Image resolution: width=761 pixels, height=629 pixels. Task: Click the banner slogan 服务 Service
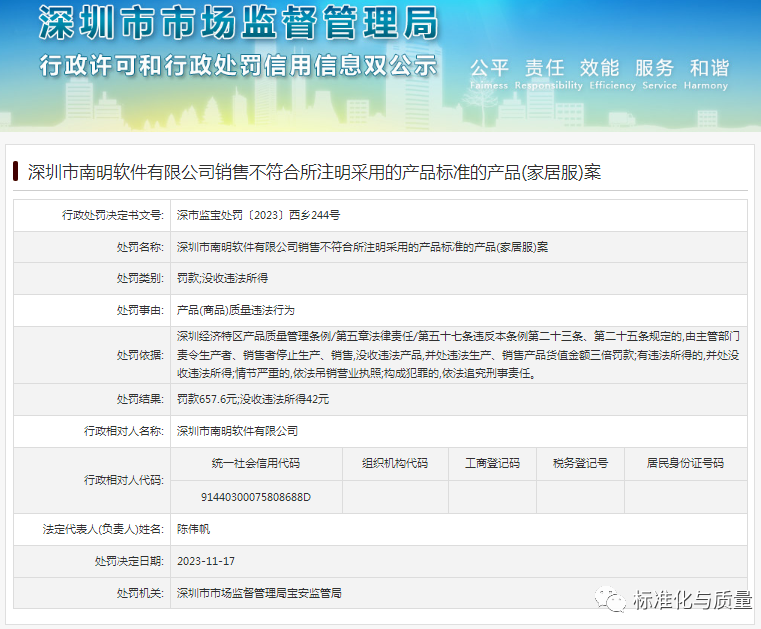click(x=659, y=74)
